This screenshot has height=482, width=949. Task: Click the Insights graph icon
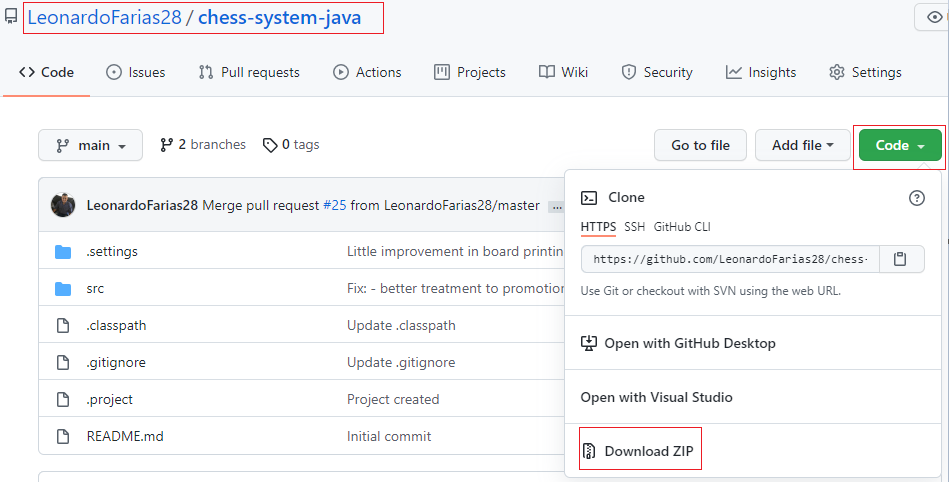click(x=734, y=72)
